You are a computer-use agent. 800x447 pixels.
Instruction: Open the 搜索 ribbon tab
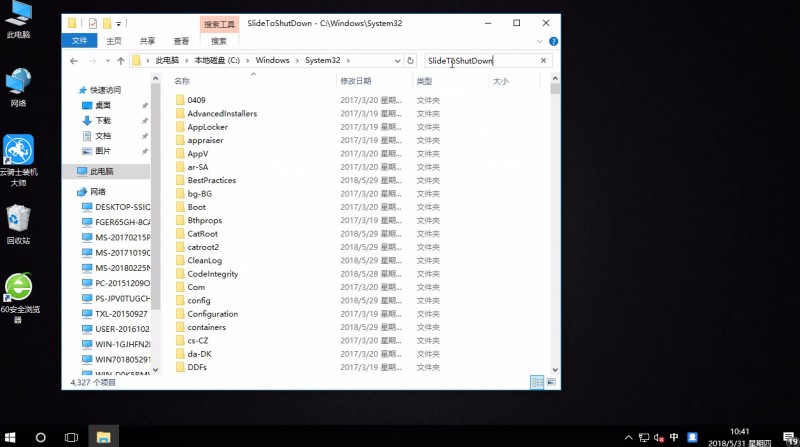[219, 41]
